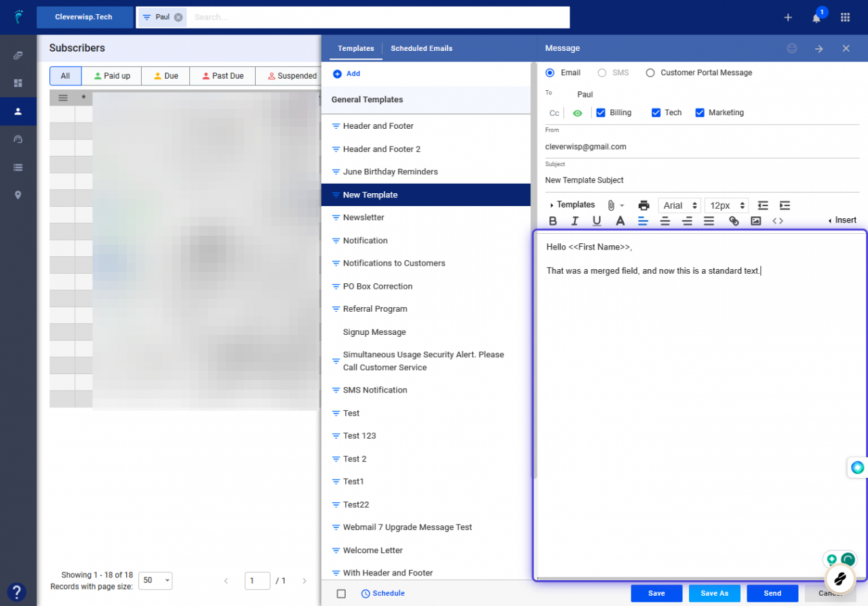Image resolution: width=868 pixels, height=606 pixels.
Task: Insert an image into the email body
Action: pos(755,220)
